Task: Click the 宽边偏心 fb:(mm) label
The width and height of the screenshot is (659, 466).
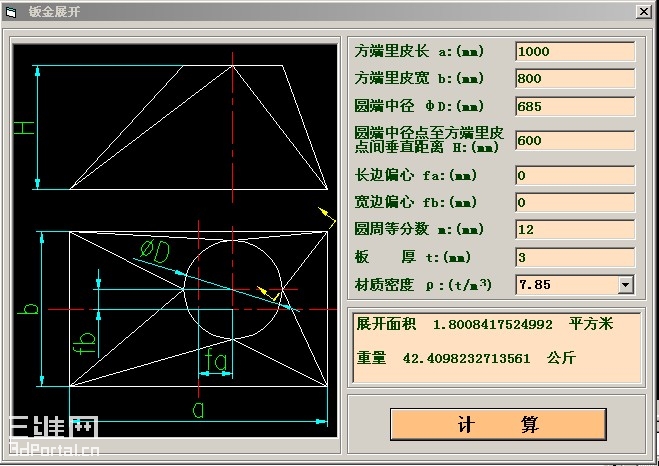Action: coord(415,203)
